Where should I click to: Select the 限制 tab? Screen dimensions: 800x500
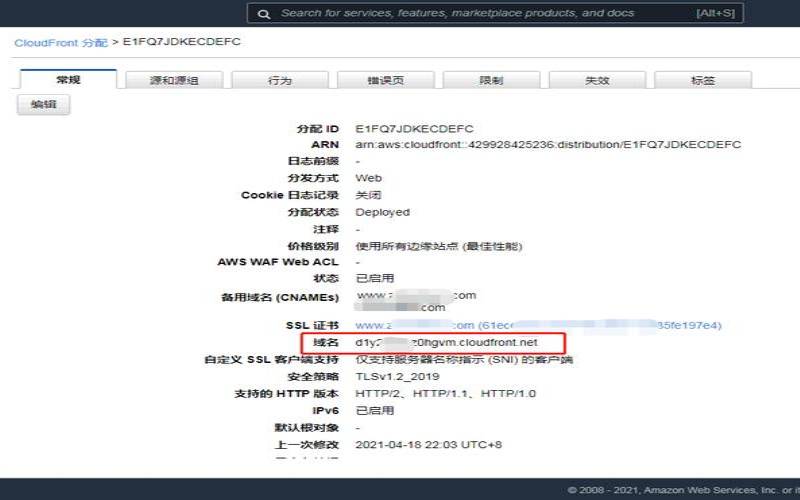tap(491, 80)
